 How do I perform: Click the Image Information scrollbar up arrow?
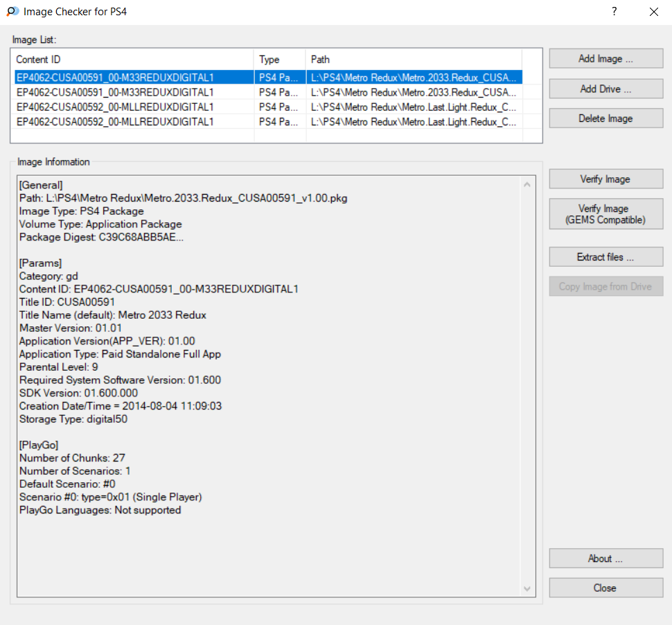(x=528, y=185)
